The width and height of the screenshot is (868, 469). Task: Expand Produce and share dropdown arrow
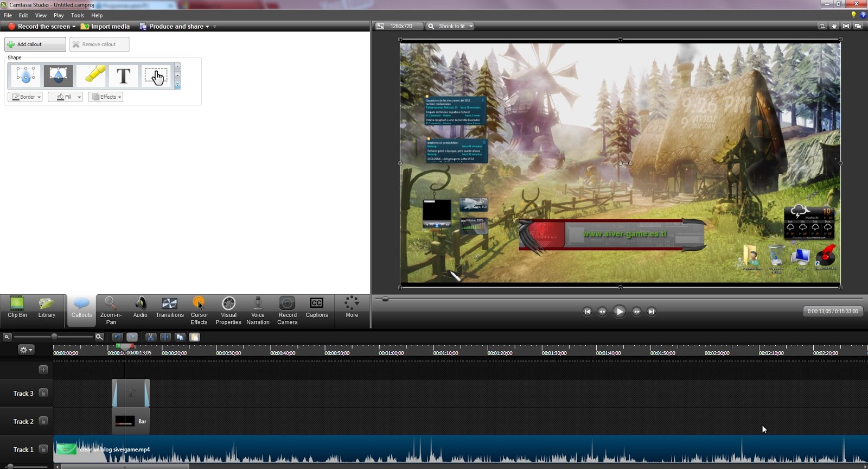point(207,27)
